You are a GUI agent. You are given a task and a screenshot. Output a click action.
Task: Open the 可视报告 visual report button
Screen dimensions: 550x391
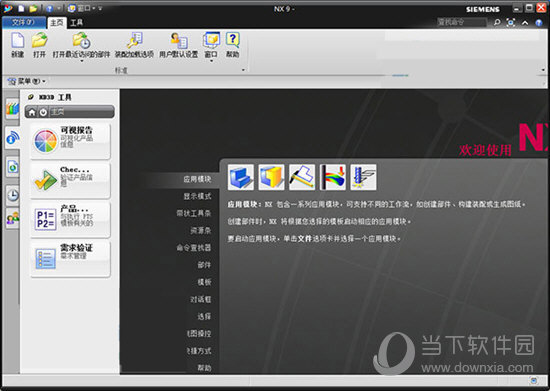pyautogui.click(x=71, y=140)
